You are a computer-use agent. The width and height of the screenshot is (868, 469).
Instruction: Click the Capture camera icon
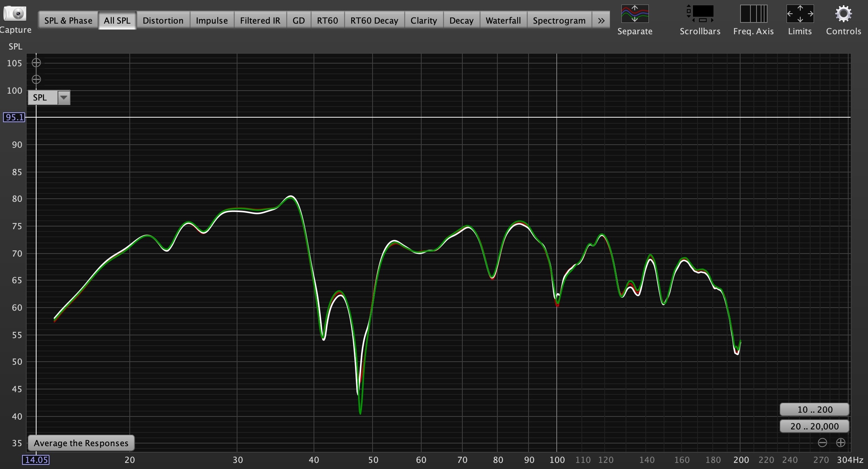click(x=15, y=14)
